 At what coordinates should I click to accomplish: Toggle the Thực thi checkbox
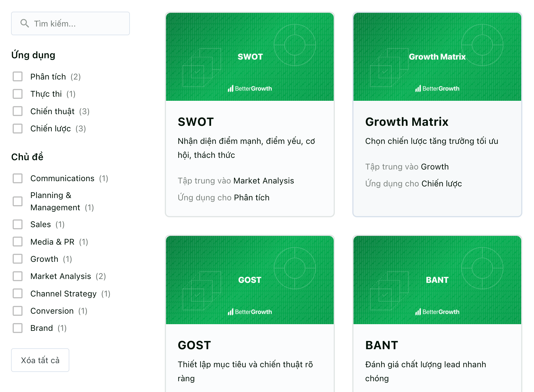point(18,94)
